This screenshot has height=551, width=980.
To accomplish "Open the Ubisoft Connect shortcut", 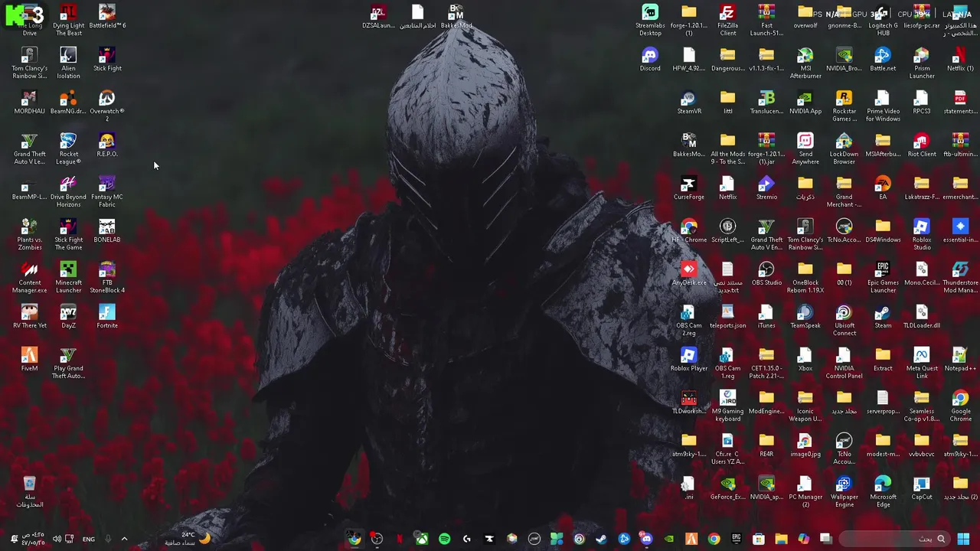I will pyautogui.click(x=844, y=321).
